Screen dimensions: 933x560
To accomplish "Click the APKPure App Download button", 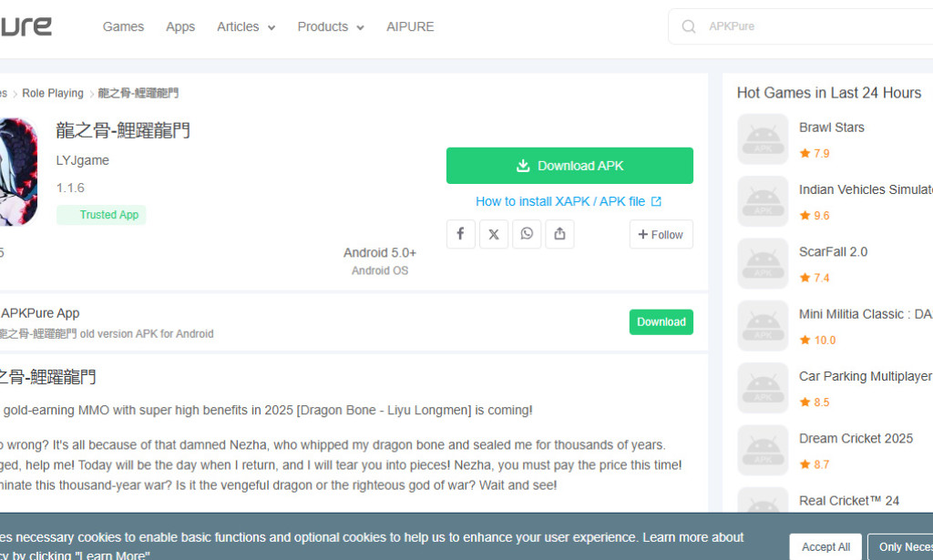I will pyautogui.click(x=661, y=322).
